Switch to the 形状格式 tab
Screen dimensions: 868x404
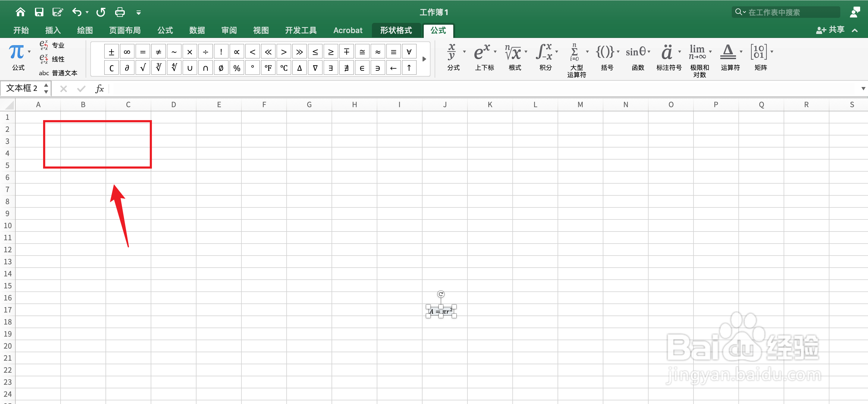click(x=396, y=30)
